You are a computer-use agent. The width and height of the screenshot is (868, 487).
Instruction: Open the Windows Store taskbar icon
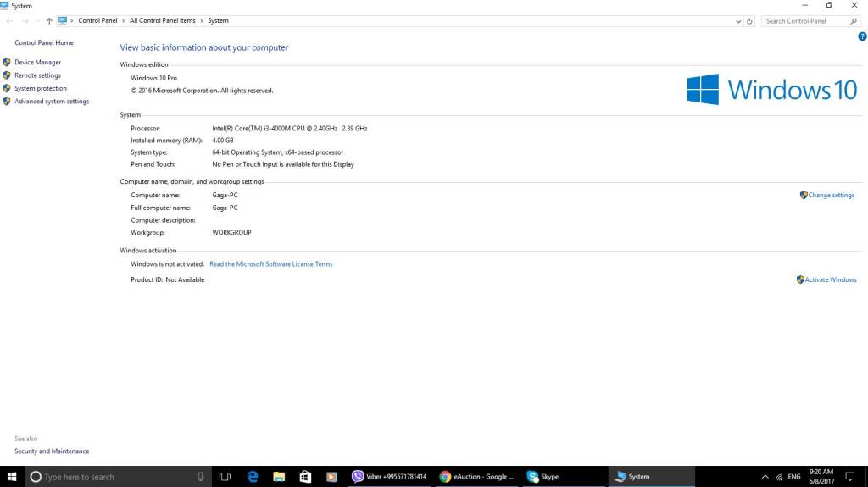click(x=305, y=477)
